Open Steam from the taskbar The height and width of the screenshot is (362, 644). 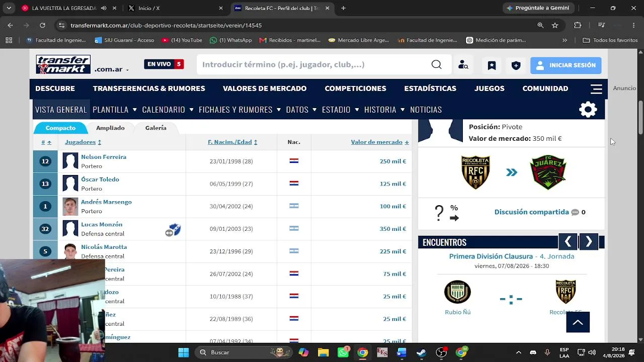[421, 352]
